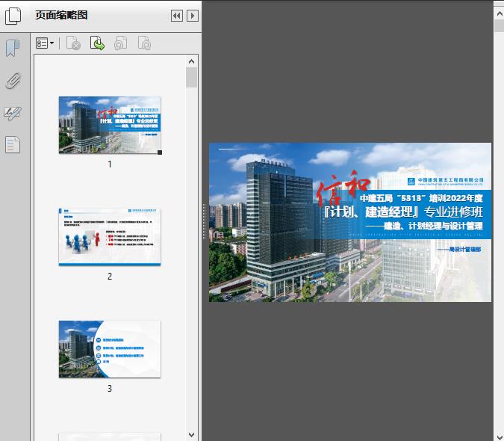The width and height of the screenshot is (504, 441).
Task: Click page number label 3
Action: (110, 389)
